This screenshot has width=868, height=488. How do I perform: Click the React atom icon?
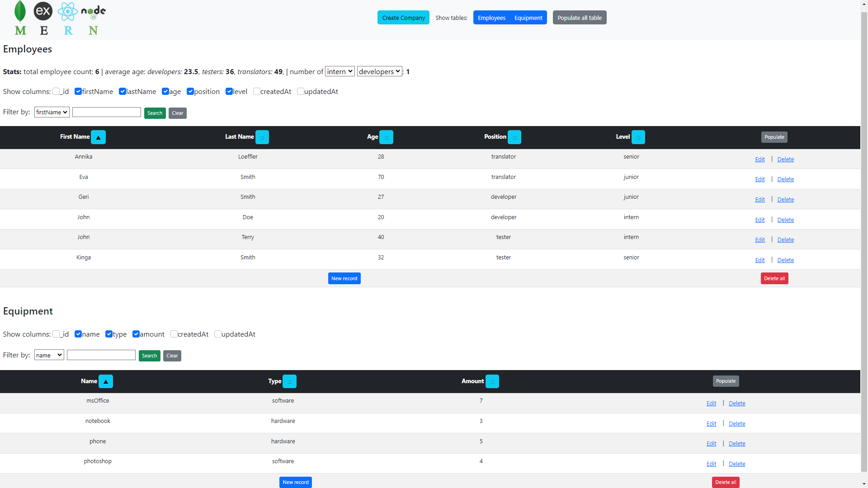click(x=68, y=11)
